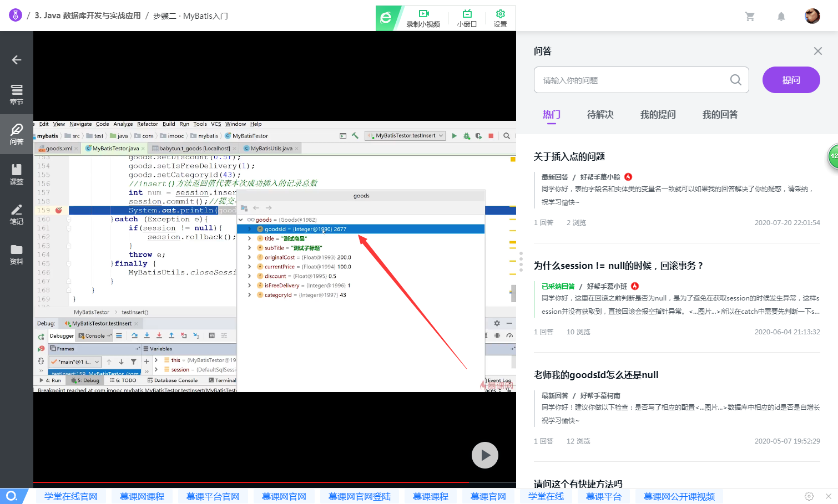The image size is (838, 504).
Task: Expand the title node in goods popup
Action: pos(250,238)
